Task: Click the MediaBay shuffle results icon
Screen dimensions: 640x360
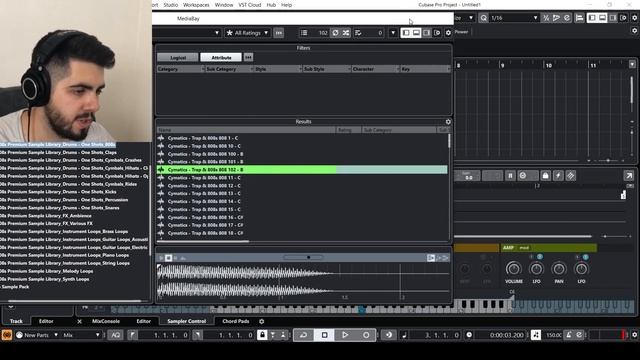Action: (x=346, y=33)
